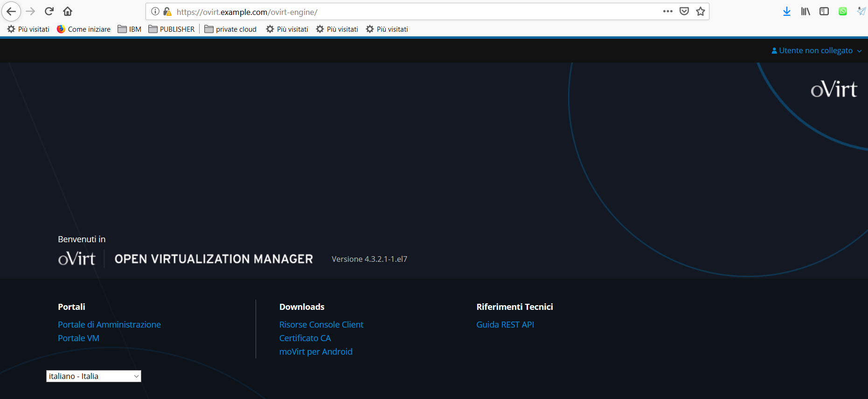Download the Certificato CA

[x=305, y=338]
